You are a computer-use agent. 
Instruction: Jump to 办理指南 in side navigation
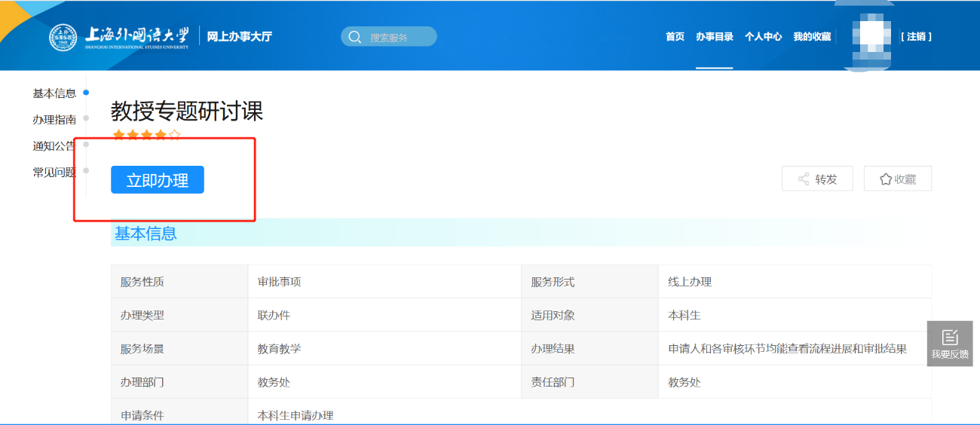click(54, 120)
